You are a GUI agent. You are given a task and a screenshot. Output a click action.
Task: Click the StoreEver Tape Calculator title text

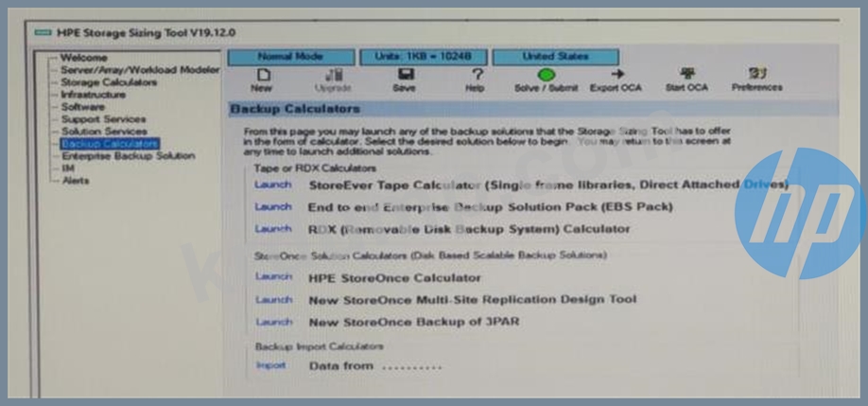[548, 185]
